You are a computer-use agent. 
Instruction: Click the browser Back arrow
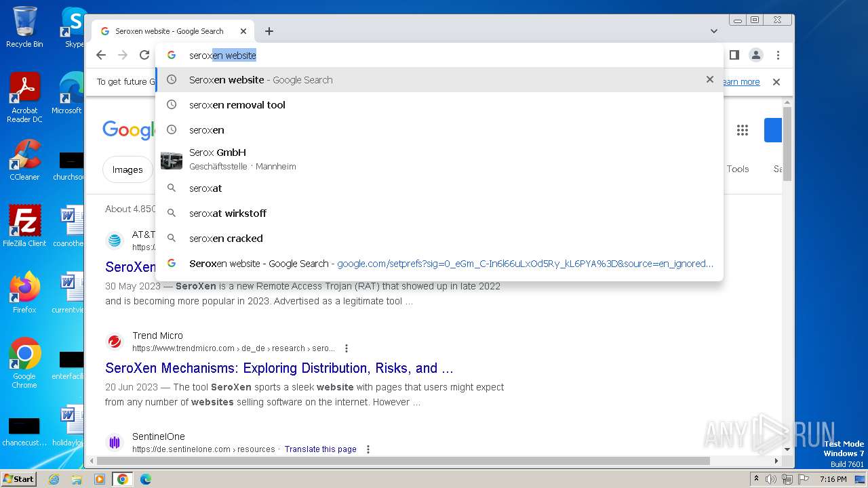(101, 55)
